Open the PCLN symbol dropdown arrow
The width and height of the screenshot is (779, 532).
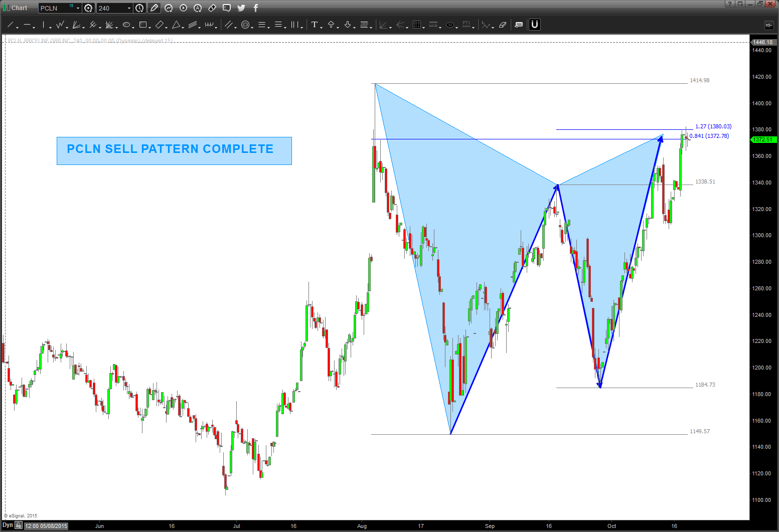pyautogui.click(x=77, y=8)
